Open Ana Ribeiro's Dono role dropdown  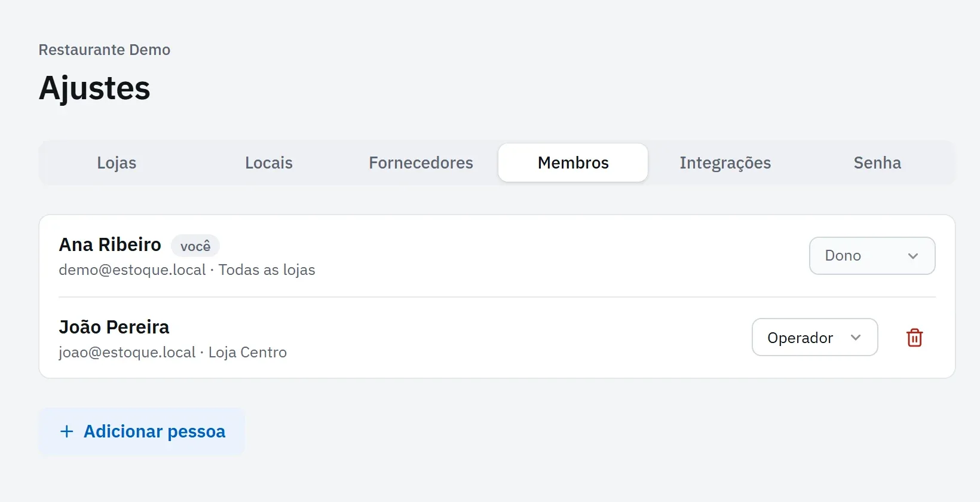click(872, 256)
